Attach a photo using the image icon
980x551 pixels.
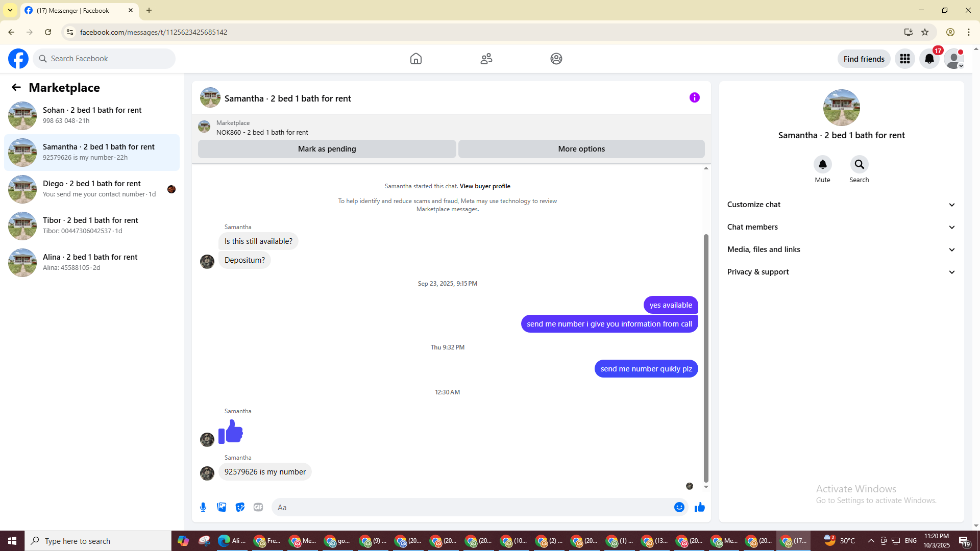(222, 507)
